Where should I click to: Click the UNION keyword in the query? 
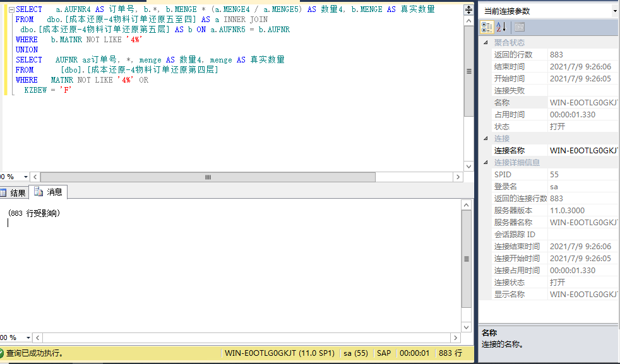[x=27, y=50]
